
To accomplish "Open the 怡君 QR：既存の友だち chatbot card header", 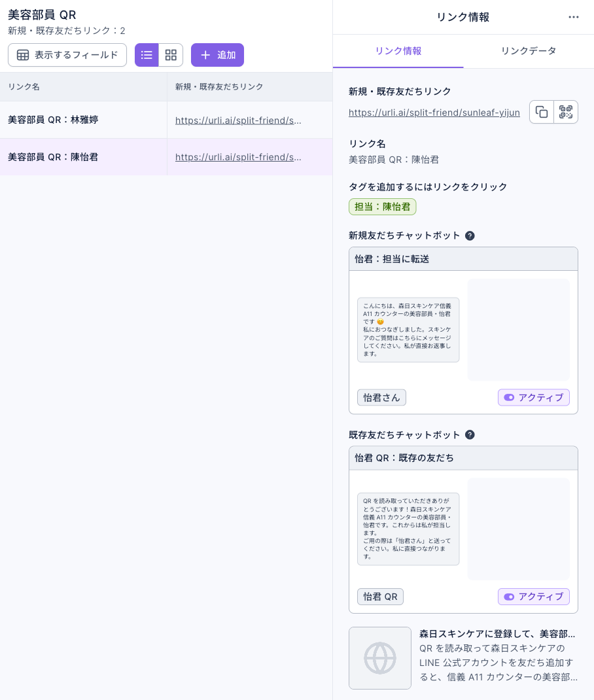I will click(463, 458).
